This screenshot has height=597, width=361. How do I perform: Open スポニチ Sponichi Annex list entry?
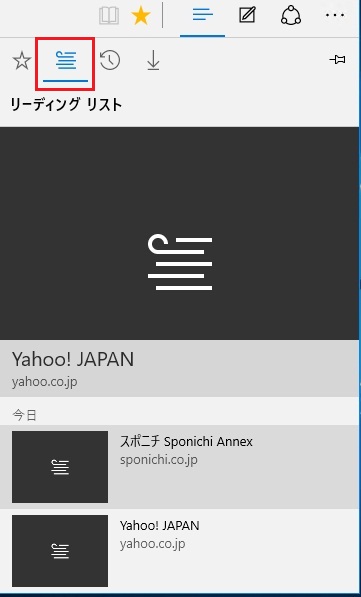tap(179, 467)
